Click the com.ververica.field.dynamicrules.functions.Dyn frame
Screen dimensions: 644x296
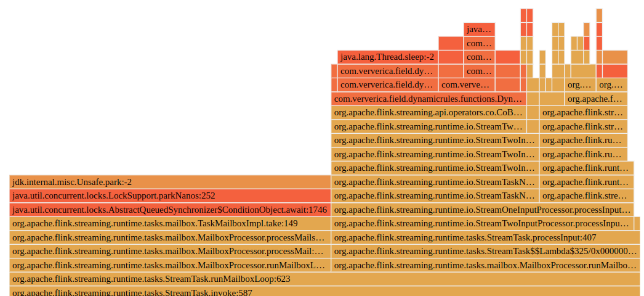(428, 99)
